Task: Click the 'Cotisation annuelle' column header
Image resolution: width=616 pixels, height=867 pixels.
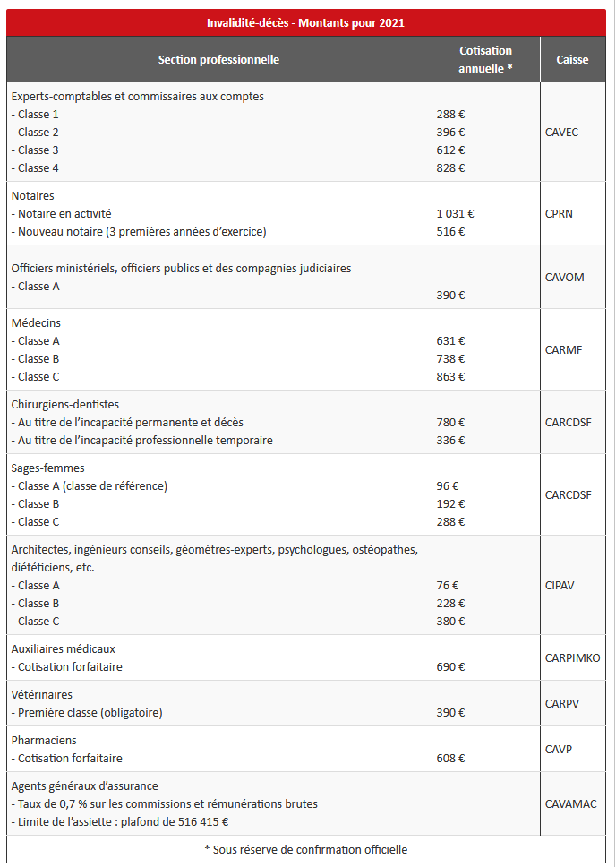Action: coord(485,59)
